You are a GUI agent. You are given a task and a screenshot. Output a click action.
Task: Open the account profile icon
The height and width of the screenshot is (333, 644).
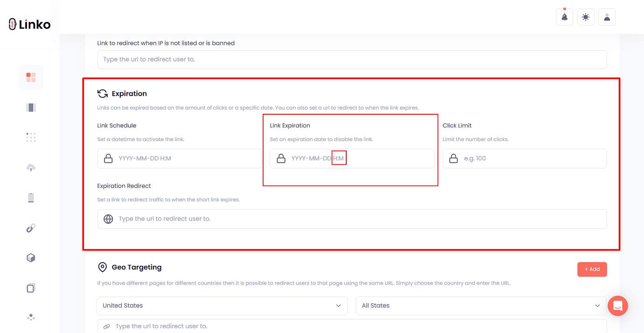[607, 16]
